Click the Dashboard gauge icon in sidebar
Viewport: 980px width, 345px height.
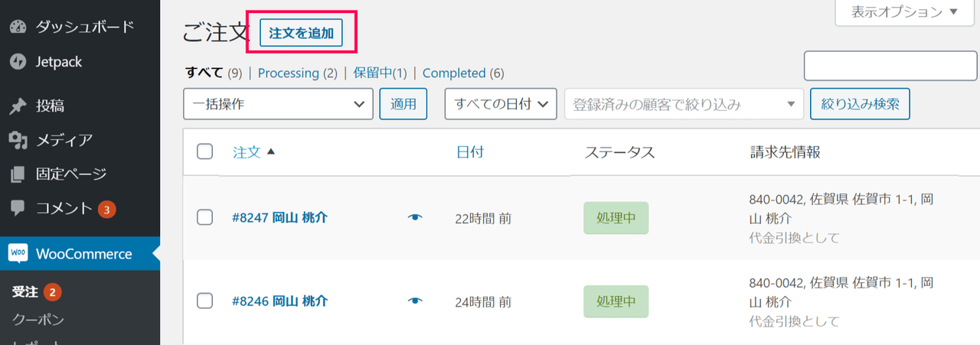[18, 27]
